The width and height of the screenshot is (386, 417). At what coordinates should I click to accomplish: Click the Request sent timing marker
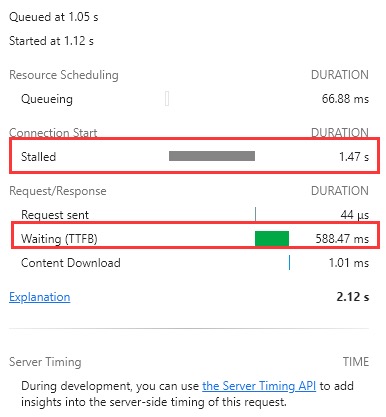(x=255, y=214)
